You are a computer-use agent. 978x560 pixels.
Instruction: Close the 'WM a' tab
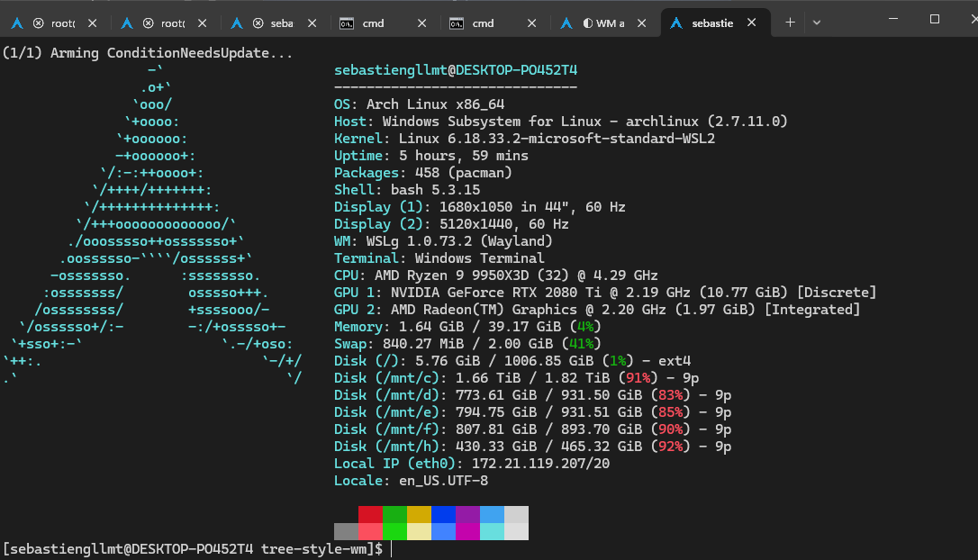tap(641, 23)
